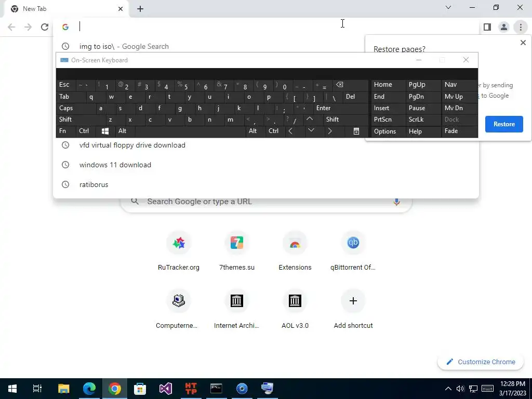Toggle right Alt key on On-Screen Keyboard
Viewport: 532px width, 399px height.
click(255, 131)
